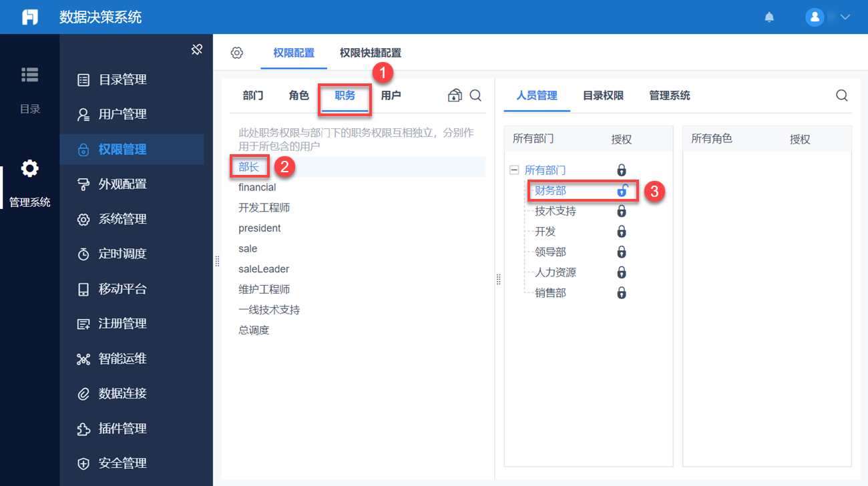868x486 pixels.
Task: Select 权限管理 in side menu
Action: point(132,150)
